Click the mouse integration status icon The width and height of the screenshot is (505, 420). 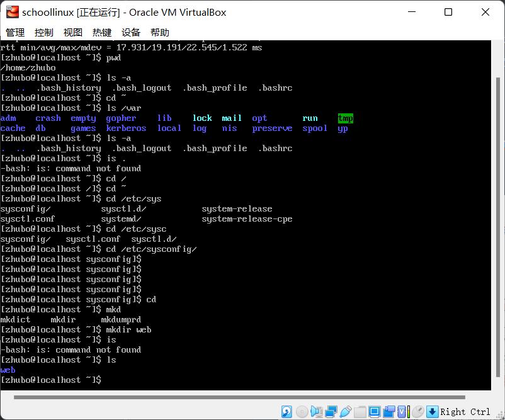[x=418, y=412]
